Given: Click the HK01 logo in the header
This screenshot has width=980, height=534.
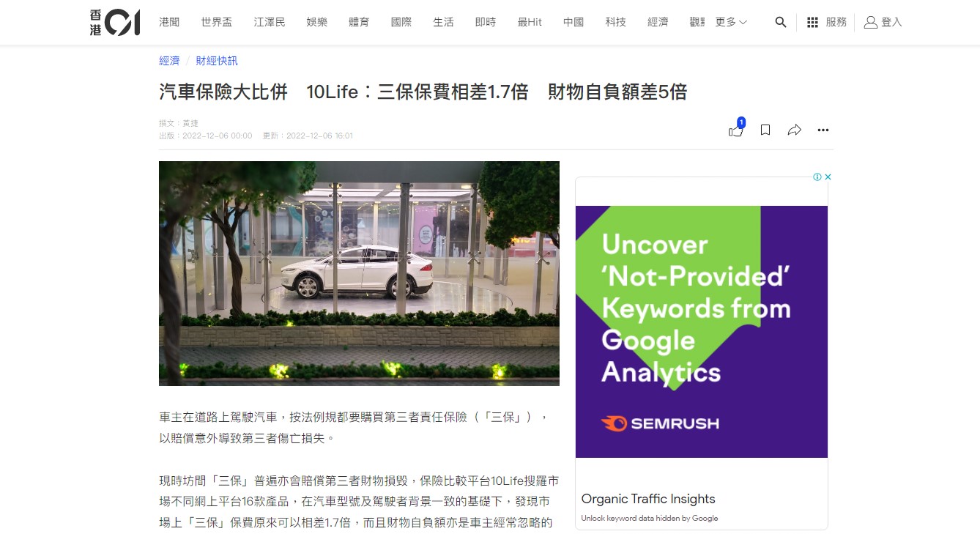Looking at the screenshot, I should 115,22.
